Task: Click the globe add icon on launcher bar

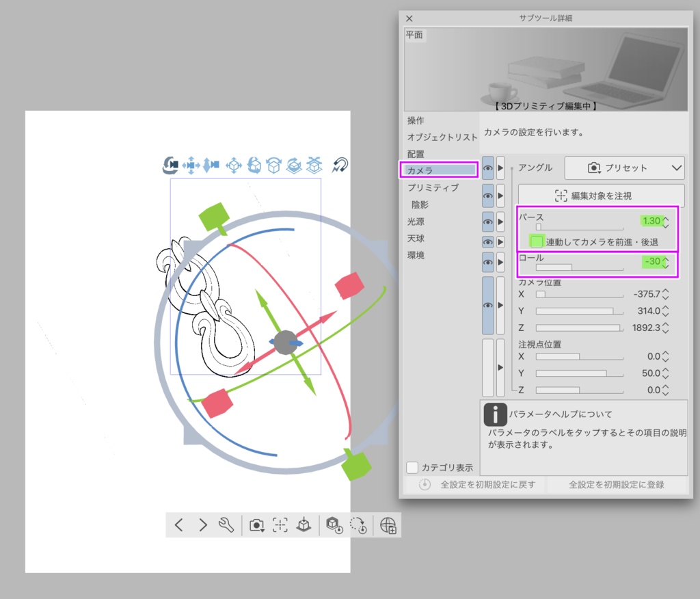Action: (387, 525)
